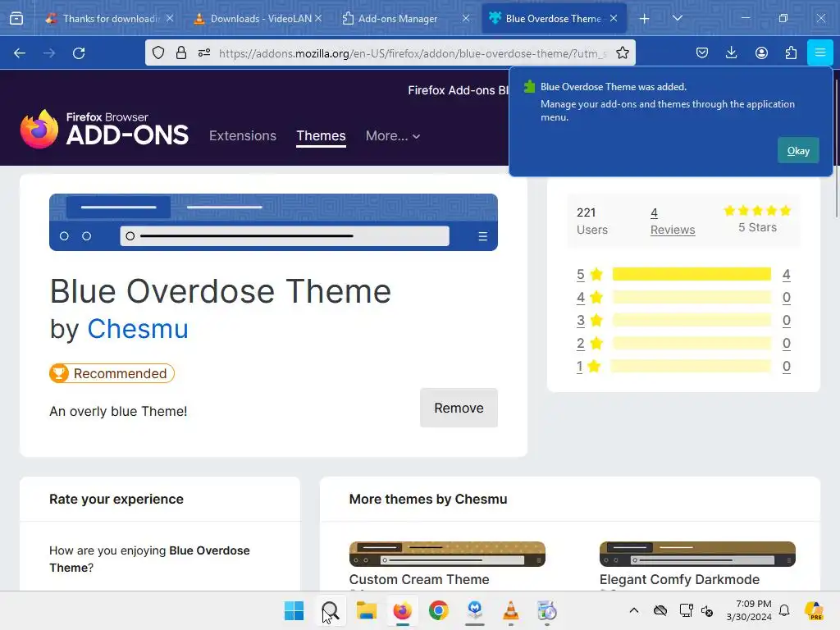Screen dimensions: 840x630
Task: Open VLC media player from taskbar
Action: [x=511, y=610]
